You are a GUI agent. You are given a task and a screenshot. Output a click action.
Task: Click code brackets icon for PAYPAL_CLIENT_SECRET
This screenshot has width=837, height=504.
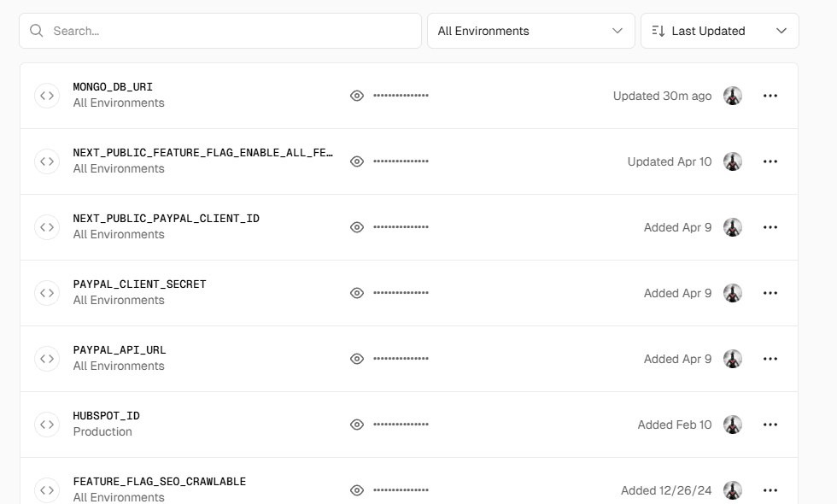point(47,293)
